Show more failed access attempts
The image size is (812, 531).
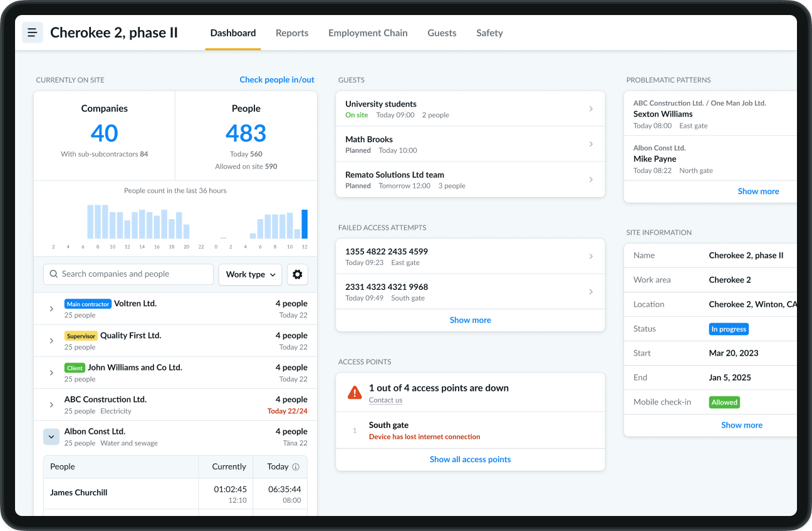point(471,320)
